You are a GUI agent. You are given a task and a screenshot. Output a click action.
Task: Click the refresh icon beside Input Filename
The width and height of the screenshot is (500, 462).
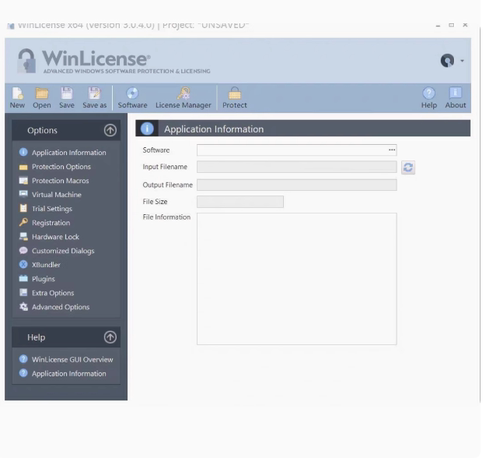pyautogui.click(x=408, y=167)
